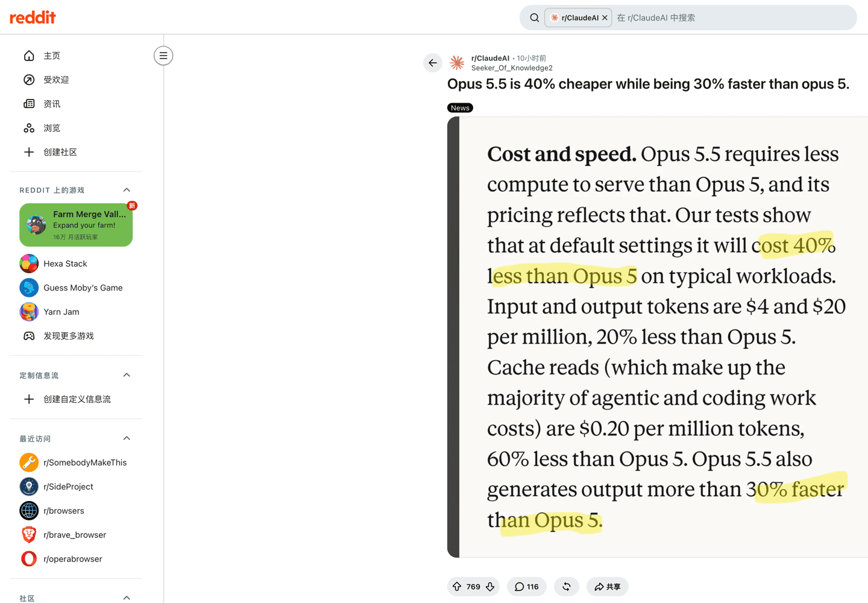Click the plus icon beside 创建社区
868x603 pixels.
[29, 152]
